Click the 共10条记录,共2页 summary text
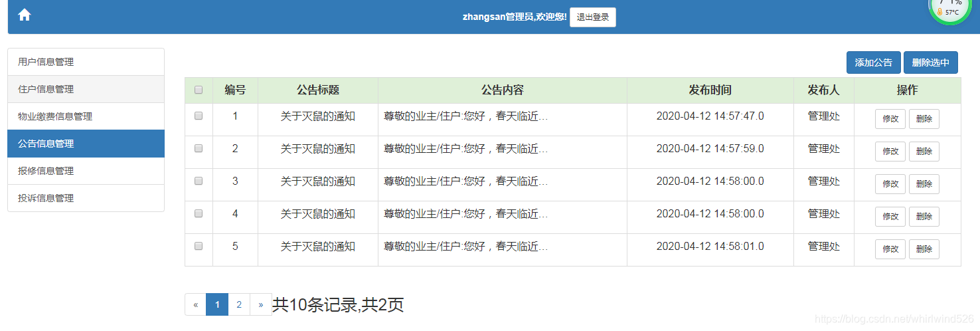The height and width of the screenshot is (331, 980). click(x=338, y=305)
